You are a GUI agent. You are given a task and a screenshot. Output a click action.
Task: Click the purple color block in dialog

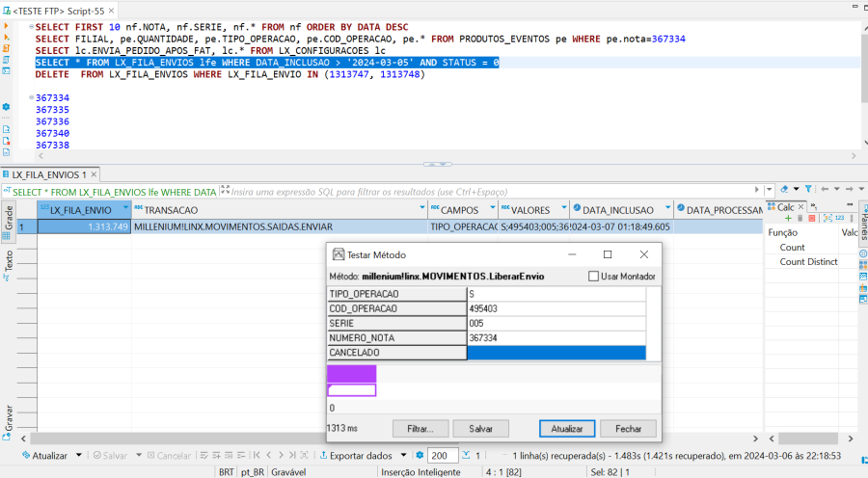click(351, 374)
